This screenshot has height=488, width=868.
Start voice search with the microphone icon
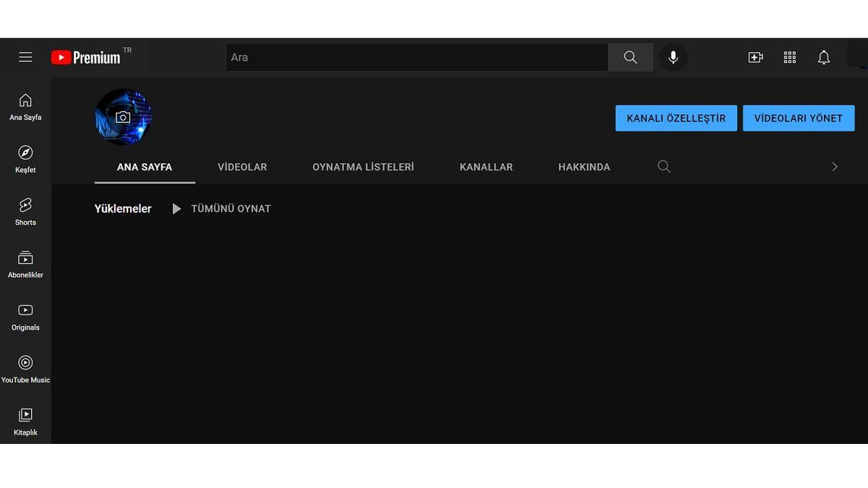[673, 57]
